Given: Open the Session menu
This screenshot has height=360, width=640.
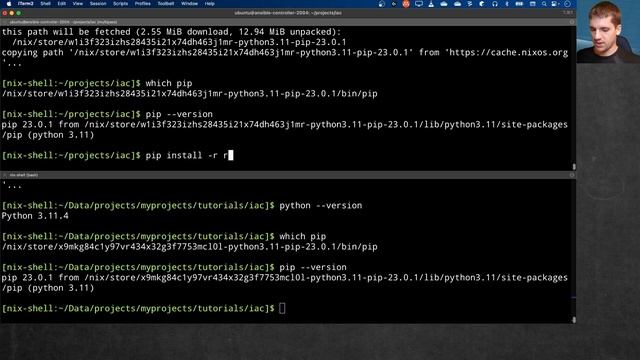Looking at the screenshot, I should [x=98, y=4].
